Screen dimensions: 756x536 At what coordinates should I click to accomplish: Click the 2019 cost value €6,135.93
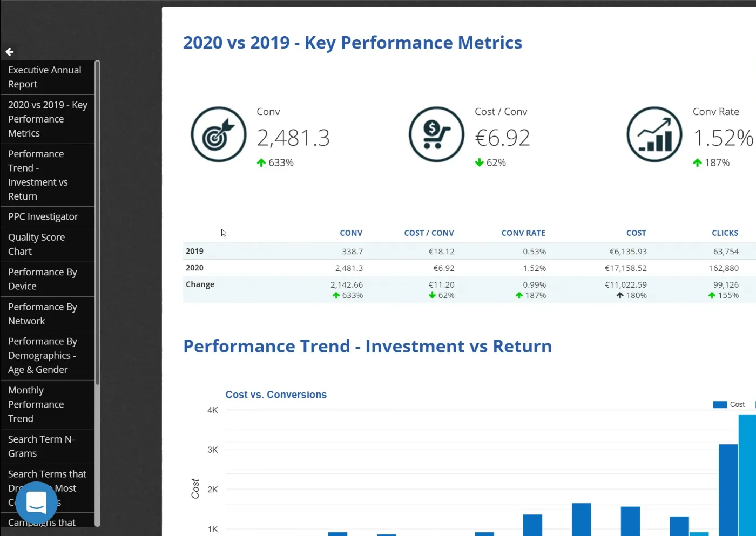click(x=629, y=252)
